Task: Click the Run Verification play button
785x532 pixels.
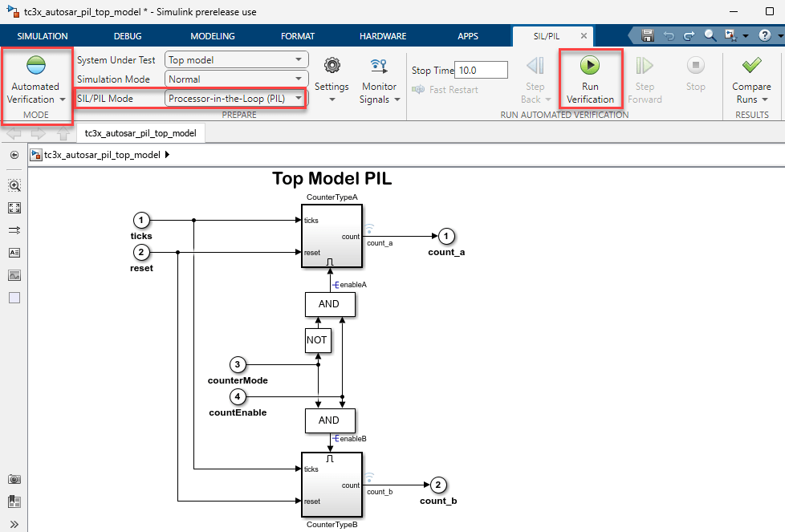Action: tap(589, 66)
